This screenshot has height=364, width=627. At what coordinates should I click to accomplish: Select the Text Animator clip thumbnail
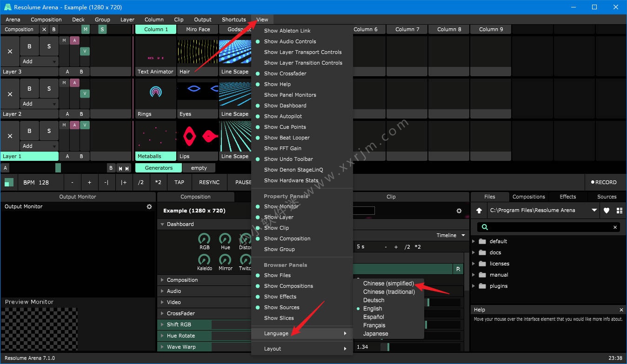point(155,52)
